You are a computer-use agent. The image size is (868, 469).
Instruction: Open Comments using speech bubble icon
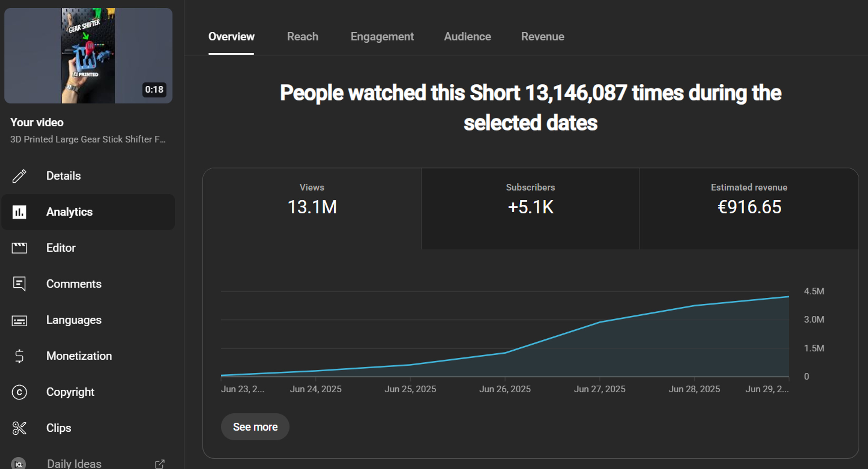19,284
